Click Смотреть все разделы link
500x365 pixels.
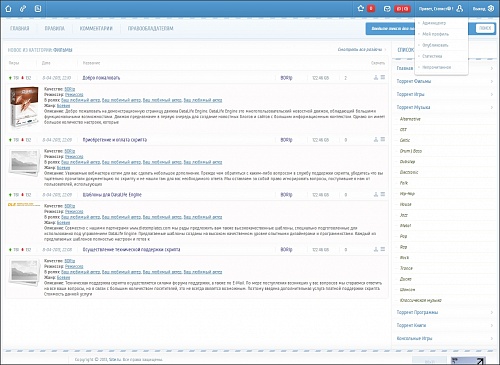[x=360, y=50]
